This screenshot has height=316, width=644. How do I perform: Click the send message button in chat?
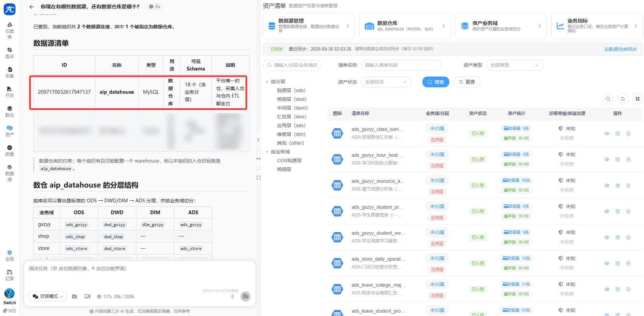[246, 296]
